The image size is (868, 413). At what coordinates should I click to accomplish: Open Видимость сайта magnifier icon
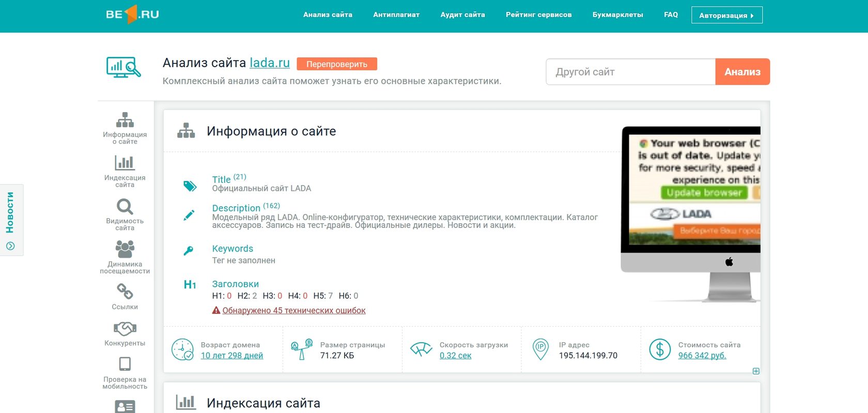[125, 207]
